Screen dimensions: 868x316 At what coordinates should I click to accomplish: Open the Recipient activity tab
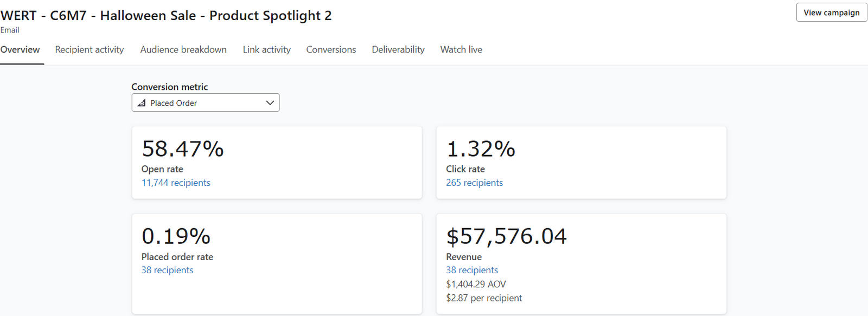coord(90,50)
